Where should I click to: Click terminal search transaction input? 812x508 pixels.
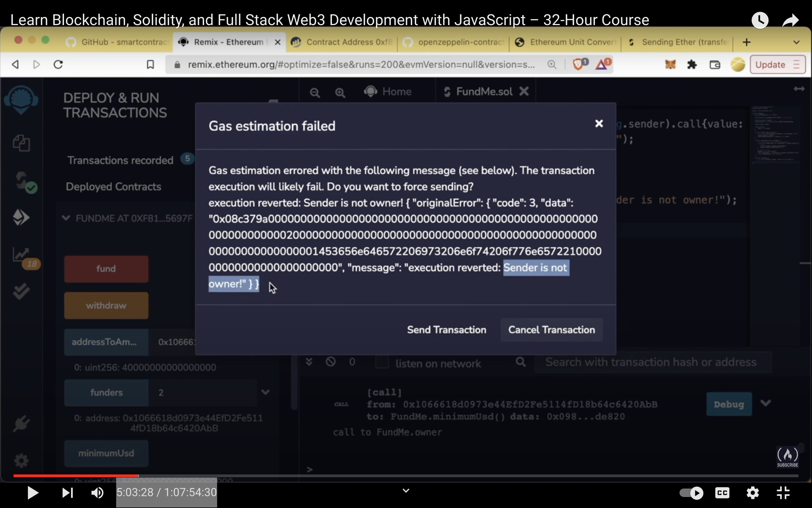click(x=653, y=362)
